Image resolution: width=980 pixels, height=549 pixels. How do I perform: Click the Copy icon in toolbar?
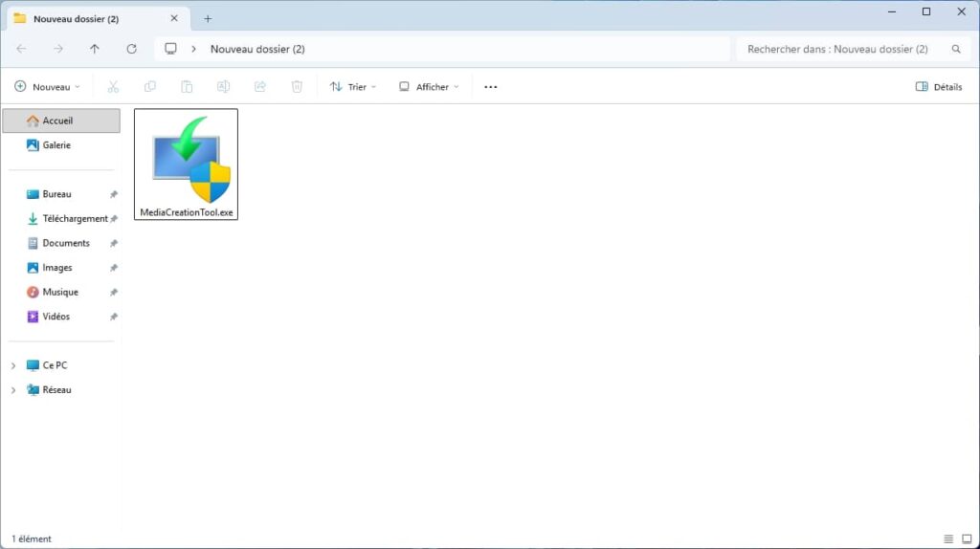point(150,87)
